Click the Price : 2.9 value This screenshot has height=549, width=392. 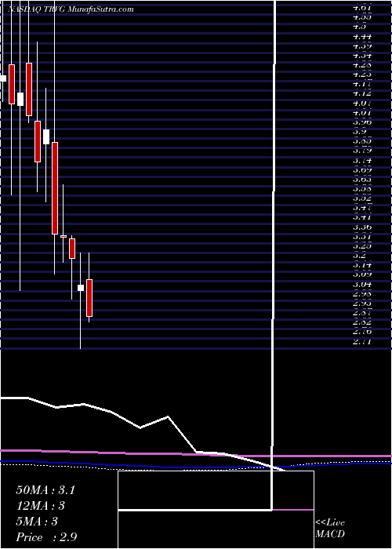pyautogui.click(x=46, y=536)
